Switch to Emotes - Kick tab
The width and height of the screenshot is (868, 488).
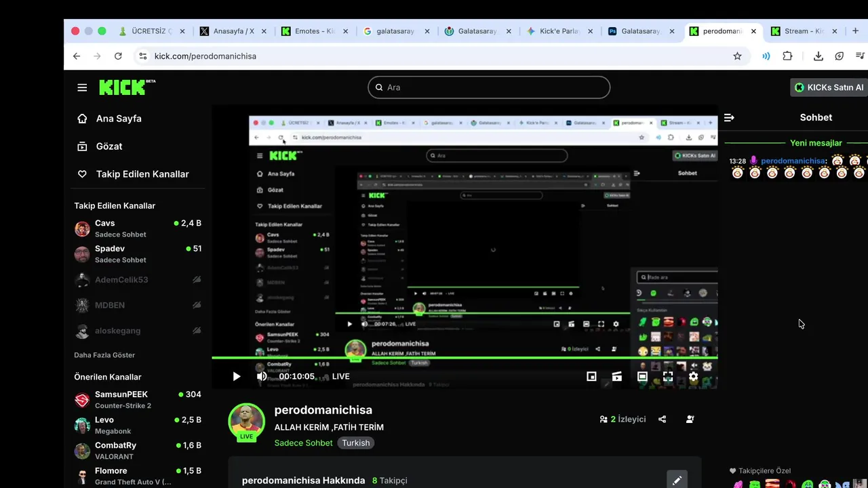pos(314,31)
